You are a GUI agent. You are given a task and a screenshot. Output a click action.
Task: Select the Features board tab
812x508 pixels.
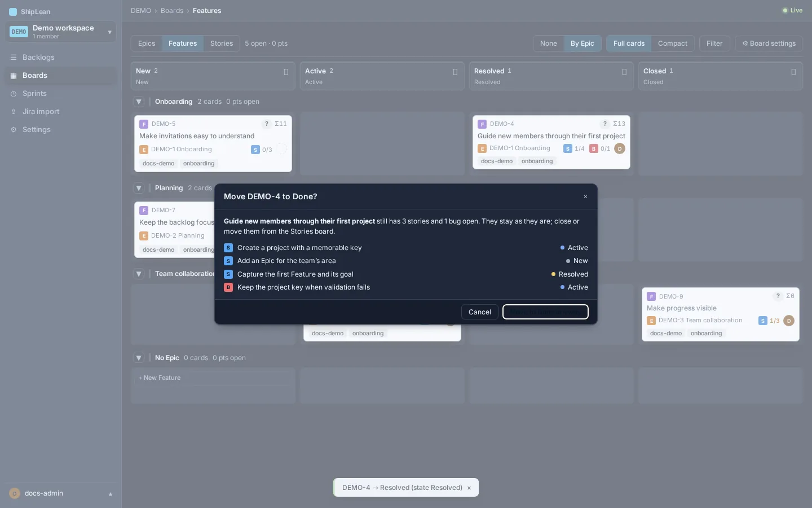(183, 43)
